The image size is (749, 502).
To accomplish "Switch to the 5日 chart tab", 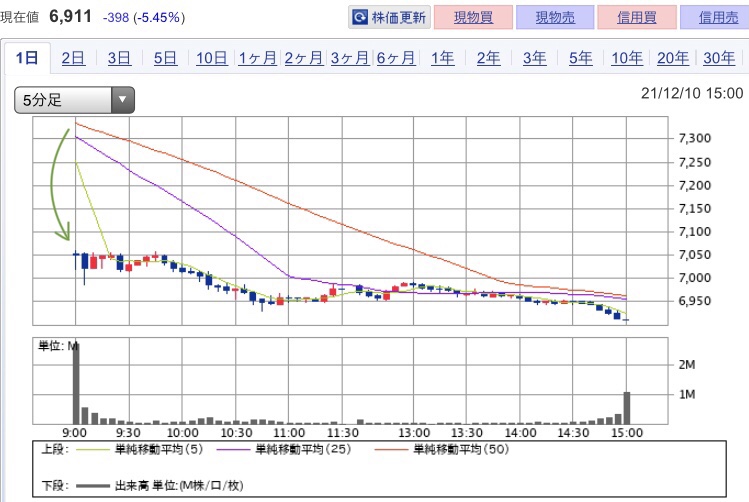I will 165,58.
